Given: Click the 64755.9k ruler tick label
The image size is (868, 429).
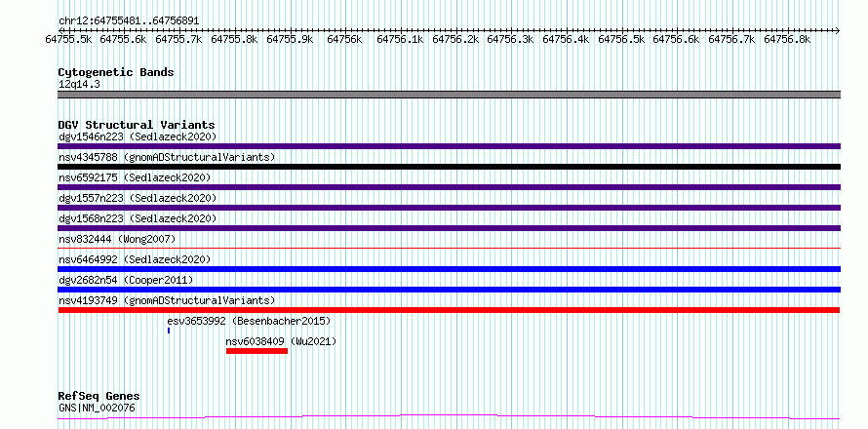Looking at the screenshot, I should pos(290,39).
